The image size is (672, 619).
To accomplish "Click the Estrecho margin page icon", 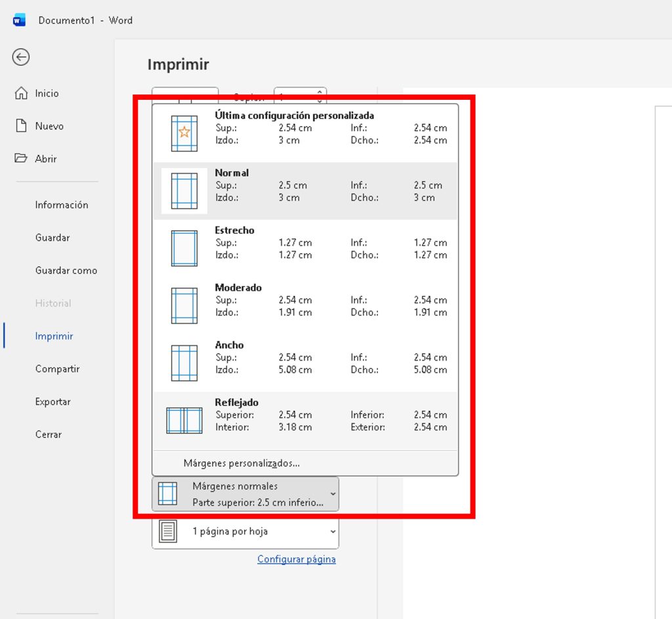I will tap(184, 248).
